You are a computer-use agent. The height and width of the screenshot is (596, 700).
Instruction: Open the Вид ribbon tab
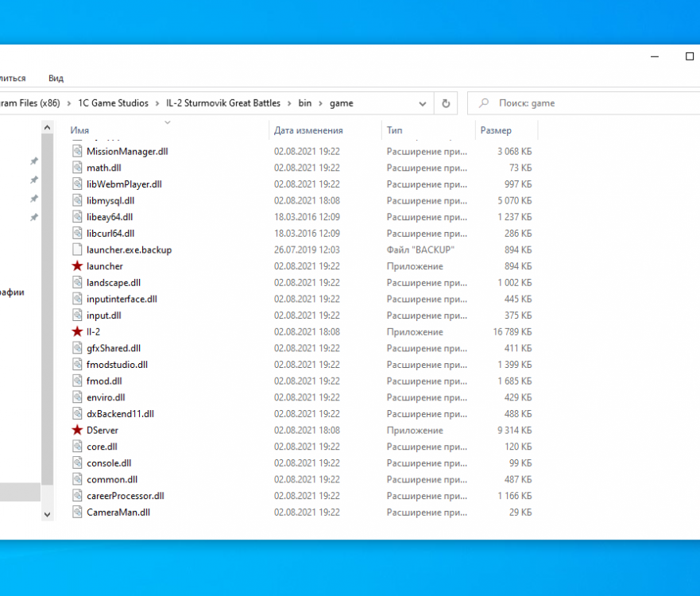point(56,78)
